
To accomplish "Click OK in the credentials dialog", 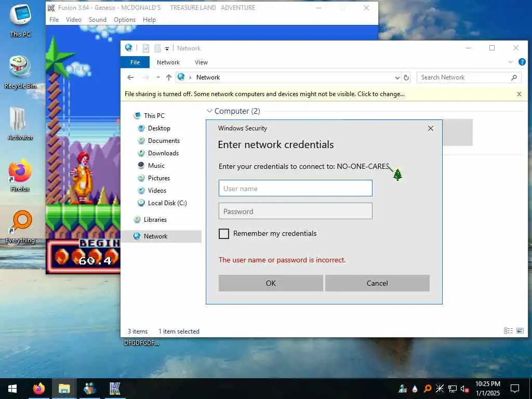I will [x=271, y=283].
